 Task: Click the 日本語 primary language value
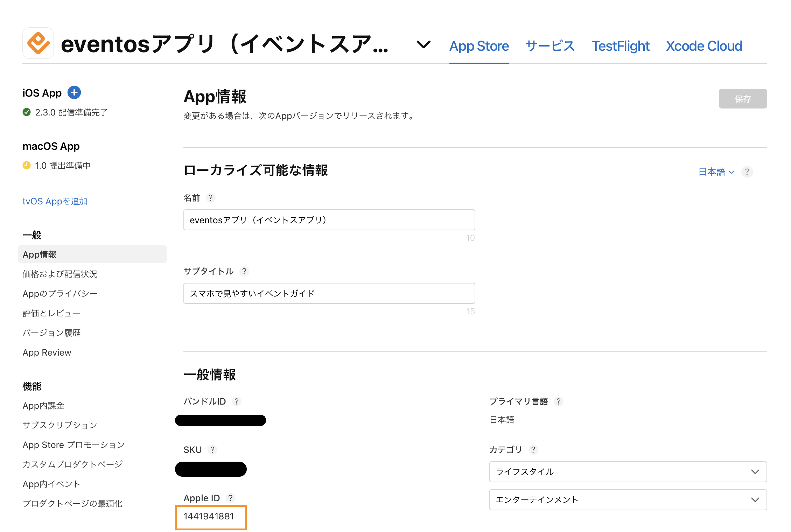[502, 420]
